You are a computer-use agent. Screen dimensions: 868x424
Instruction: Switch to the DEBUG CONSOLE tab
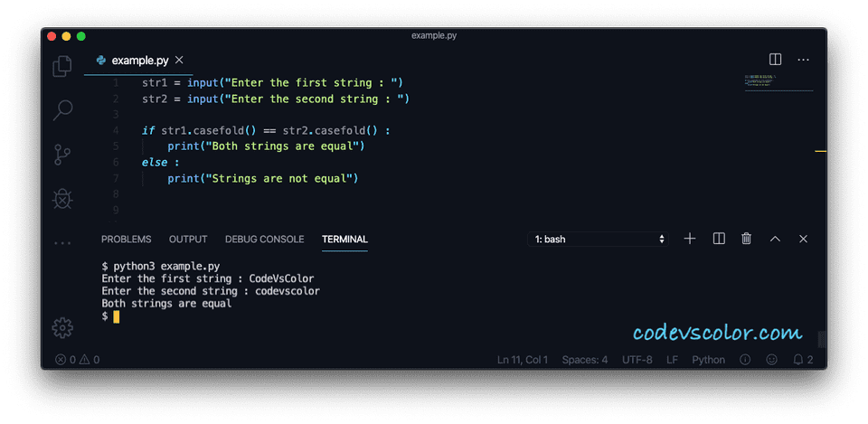coord(264,240)
